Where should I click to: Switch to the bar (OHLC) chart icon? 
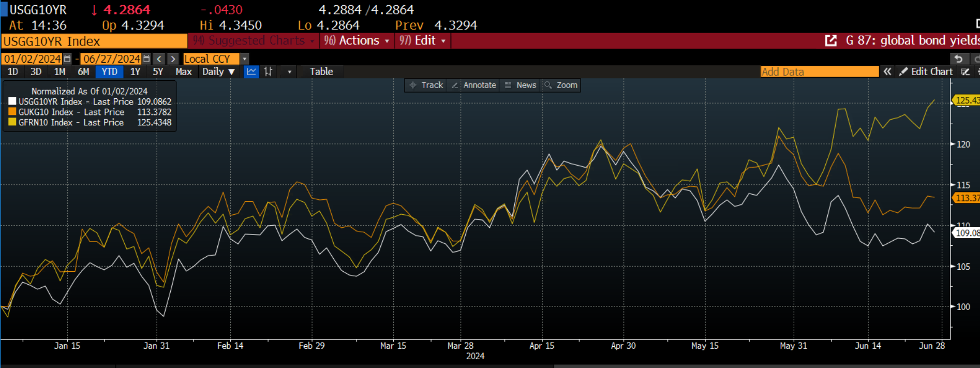click(268, 72)
